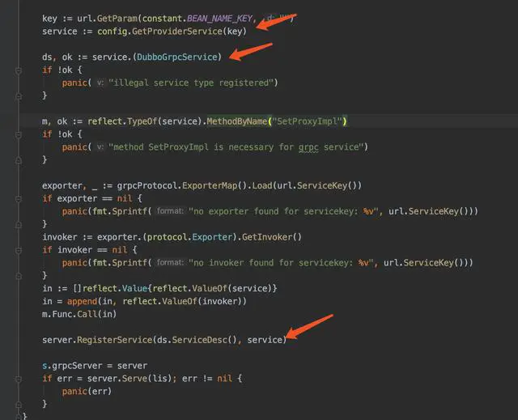The width and height of the screenshot is (518, 420).
Task: Click the m.Func.Call(in) statement
Action: click(79, 314)
